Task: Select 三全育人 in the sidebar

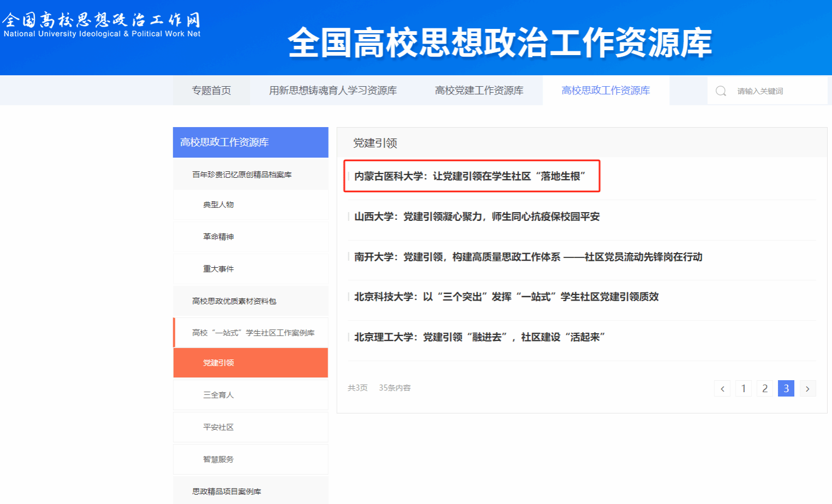Action: click(x=218, y=395)
